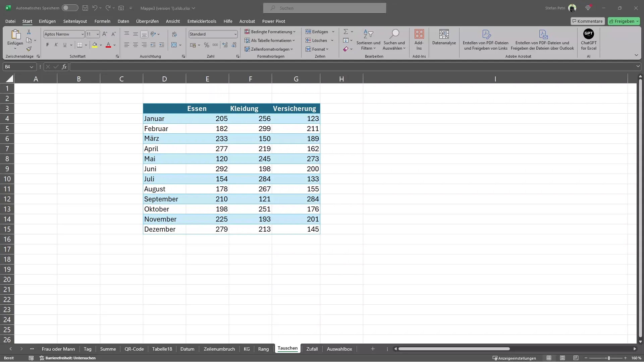Image resolution: width=644 pixels, height=362 pixels.
Task: Expand the Schriftart dropdown
Action: 82,34
